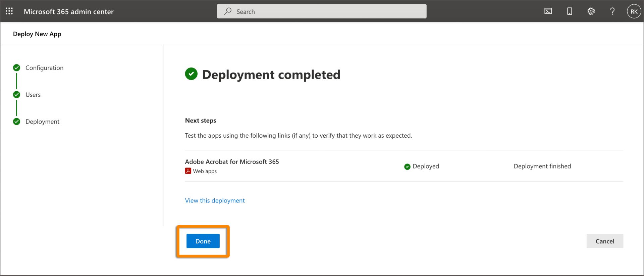Click the Done button
This screenshot has width=644, height=276.
point(203,241)
